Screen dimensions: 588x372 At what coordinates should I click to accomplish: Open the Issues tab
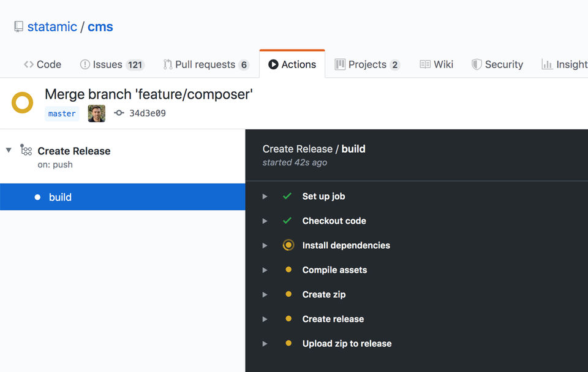(x=111, y=64)
